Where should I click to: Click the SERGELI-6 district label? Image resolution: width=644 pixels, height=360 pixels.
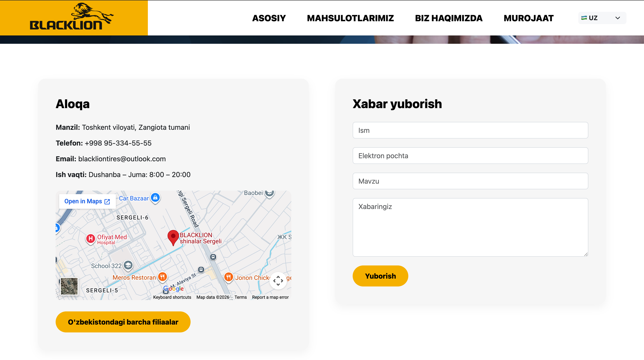(x=133, y=218)
